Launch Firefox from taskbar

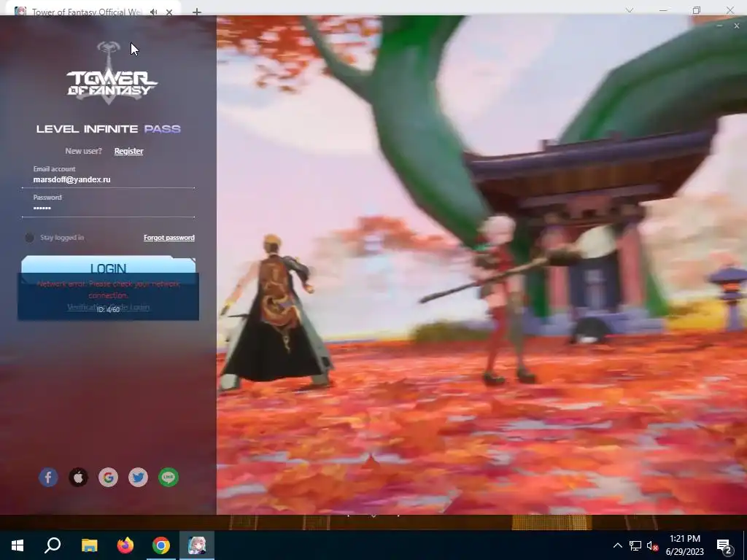pos(125,545)
